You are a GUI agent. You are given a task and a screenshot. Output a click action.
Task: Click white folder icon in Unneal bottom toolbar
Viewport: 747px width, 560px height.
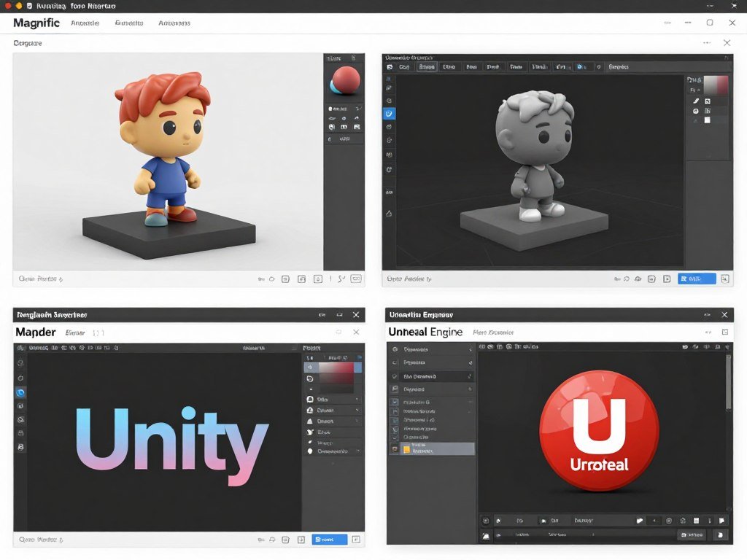click(640, 521)
